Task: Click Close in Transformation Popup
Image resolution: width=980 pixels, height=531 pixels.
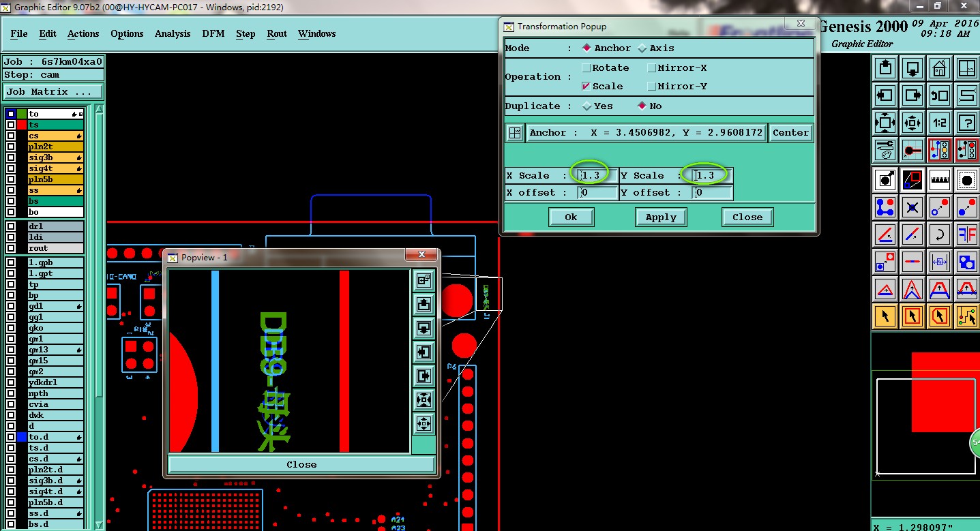Action: (747, 217)
